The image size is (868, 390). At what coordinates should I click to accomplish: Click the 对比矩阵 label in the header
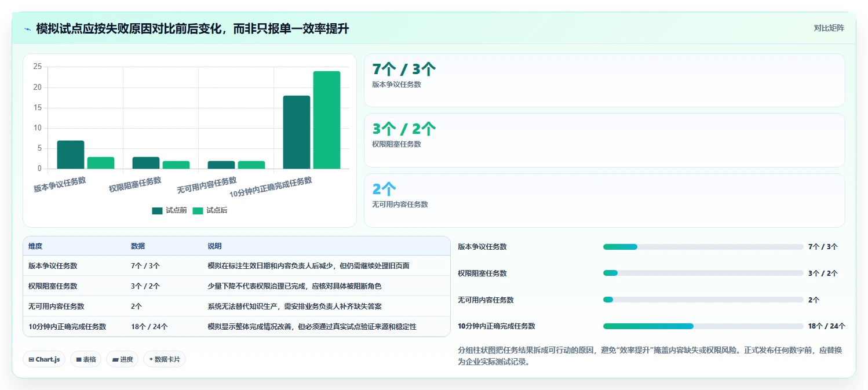pyautogui.click(x=829, y=28)
